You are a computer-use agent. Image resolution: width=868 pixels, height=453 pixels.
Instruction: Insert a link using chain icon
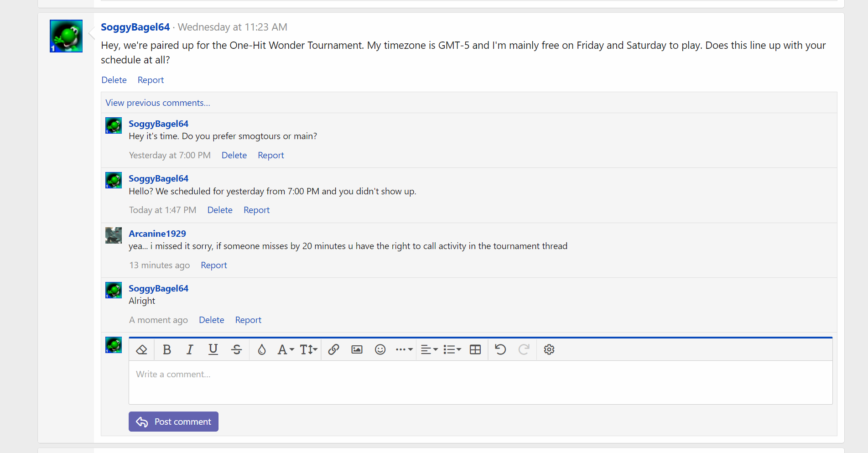[x=333, y=349]
